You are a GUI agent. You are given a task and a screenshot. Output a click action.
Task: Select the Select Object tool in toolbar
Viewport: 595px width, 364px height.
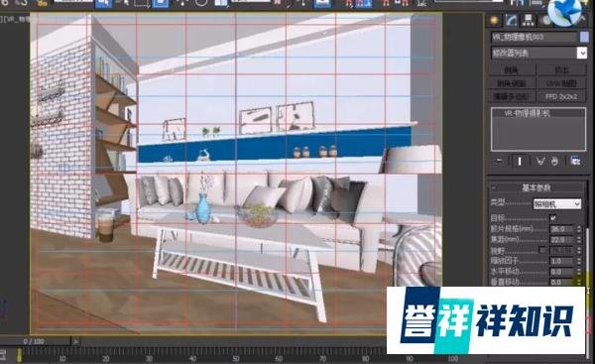pos(103,4)
